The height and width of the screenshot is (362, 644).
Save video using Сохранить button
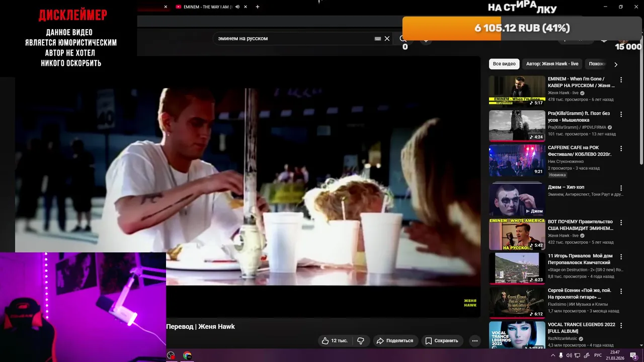(441, 340)
